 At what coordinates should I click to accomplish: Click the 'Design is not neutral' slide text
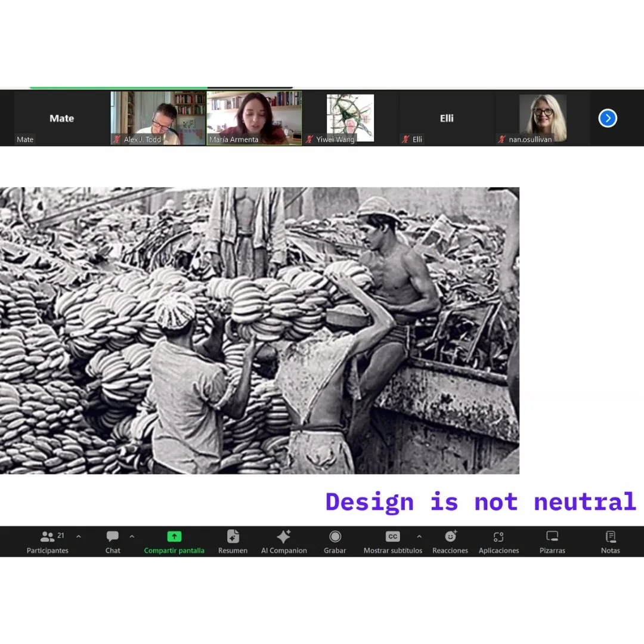click(481, 502)
